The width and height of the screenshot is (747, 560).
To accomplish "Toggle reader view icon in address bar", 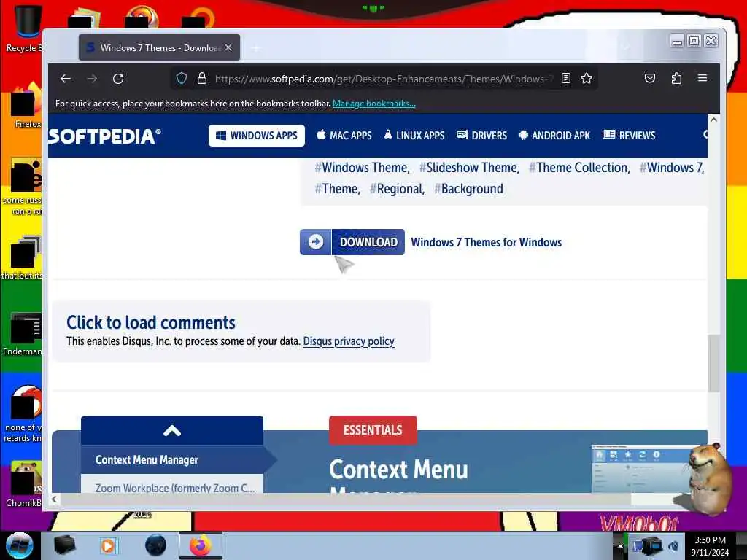I will coord(566,79).
